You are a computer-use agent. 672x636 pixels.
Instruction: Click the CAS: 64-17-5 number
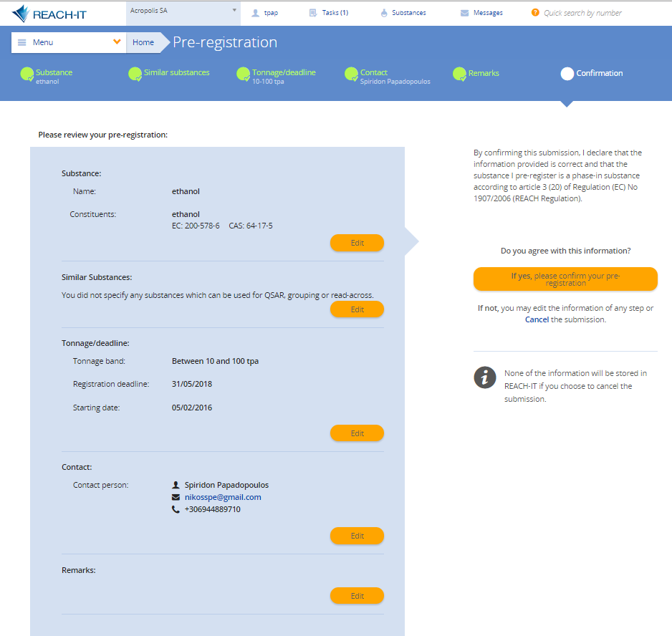(251, 226)
